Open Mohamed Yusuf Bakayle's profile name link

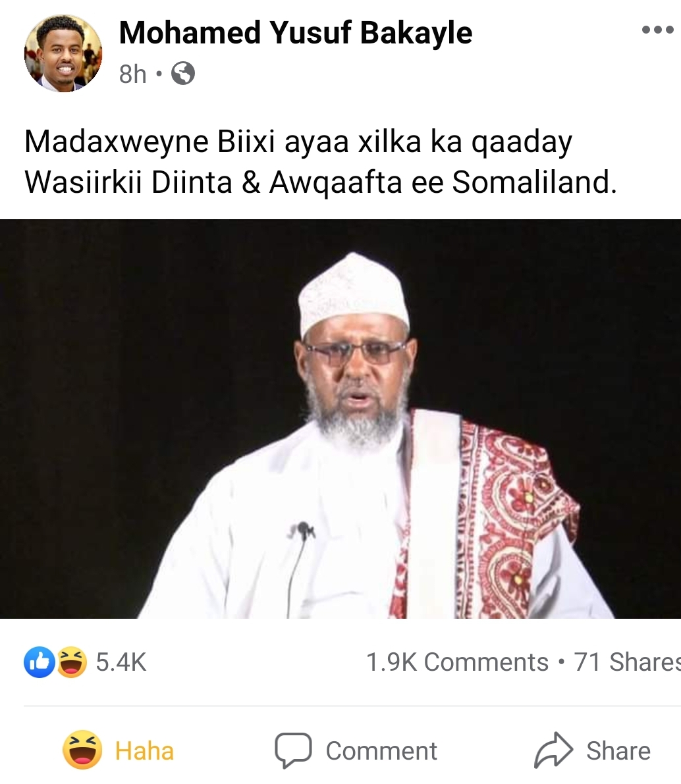(x=295, y=33)
